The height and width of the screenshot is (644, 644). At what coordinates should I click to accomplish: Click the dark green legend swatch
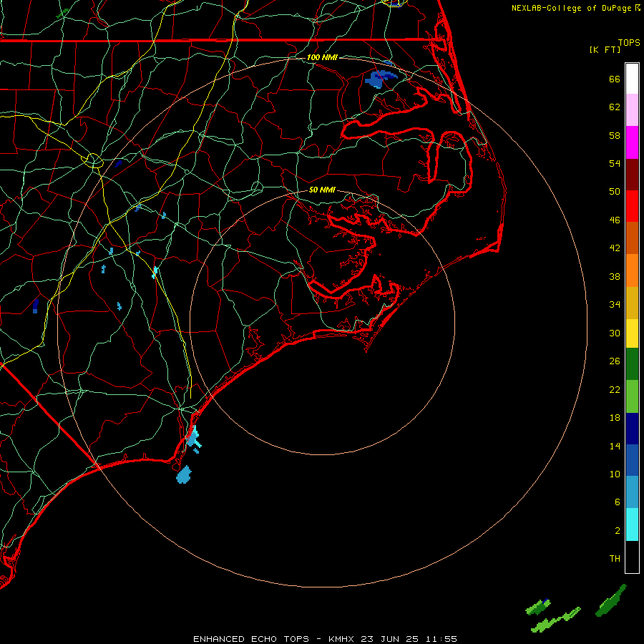632,364
